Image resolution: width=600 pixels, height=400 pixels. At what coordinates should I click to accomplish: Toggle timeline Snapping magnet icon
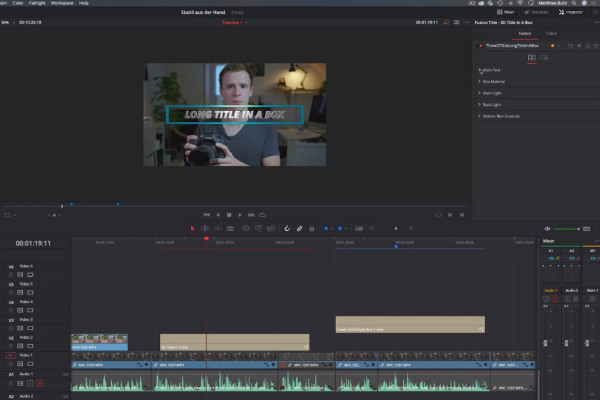click(287, 229)
